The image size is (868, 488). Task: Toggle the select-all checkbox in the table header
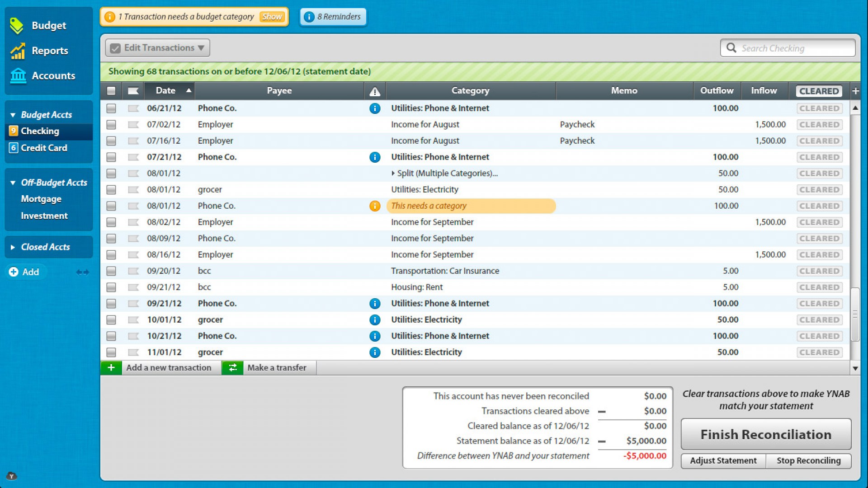(111, 90)
